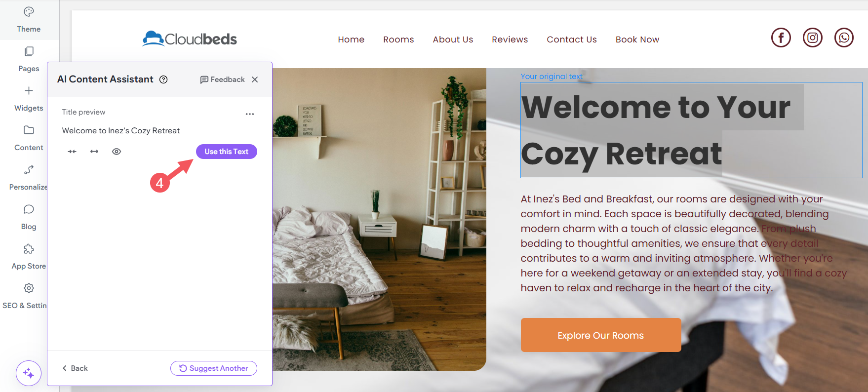Click Suggest Another button
This screenshot has height=392, width=868.
[214, 368]
